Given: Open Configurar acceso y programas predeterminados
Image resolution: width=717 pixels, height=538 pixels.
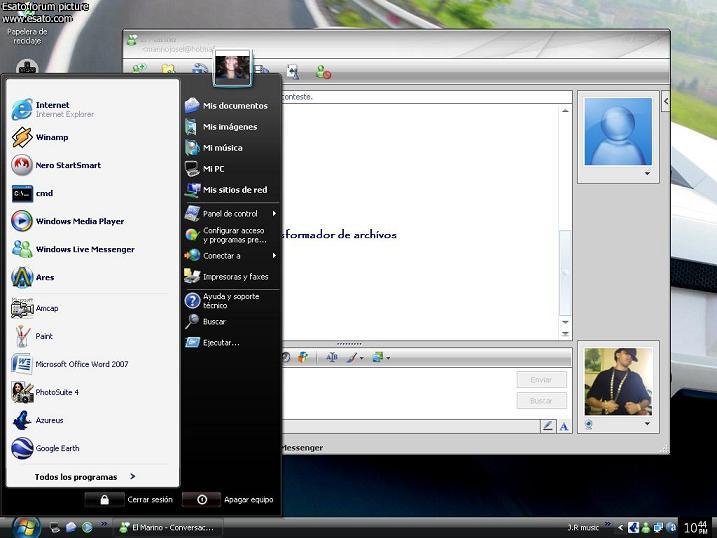Looking at the screenshot, I should coord(231,235).
